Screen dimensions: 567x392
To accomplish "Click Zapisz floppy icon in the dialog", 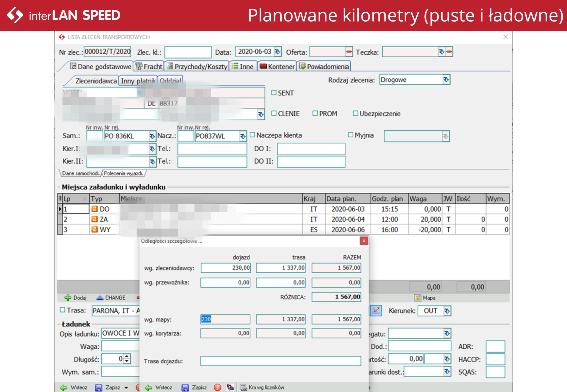I will coord(185,388).
